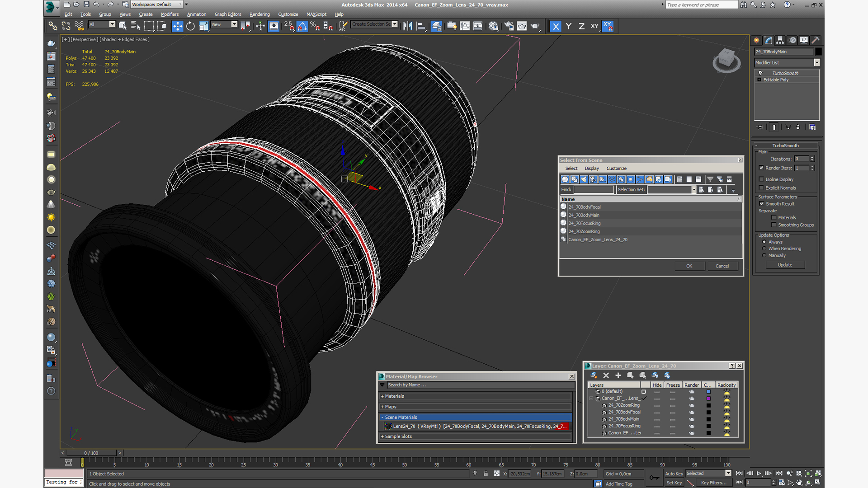The height and width of the screenshot is (488, 868).
Task: Toggle Separate by Materials checkbox
Action: 774,218
